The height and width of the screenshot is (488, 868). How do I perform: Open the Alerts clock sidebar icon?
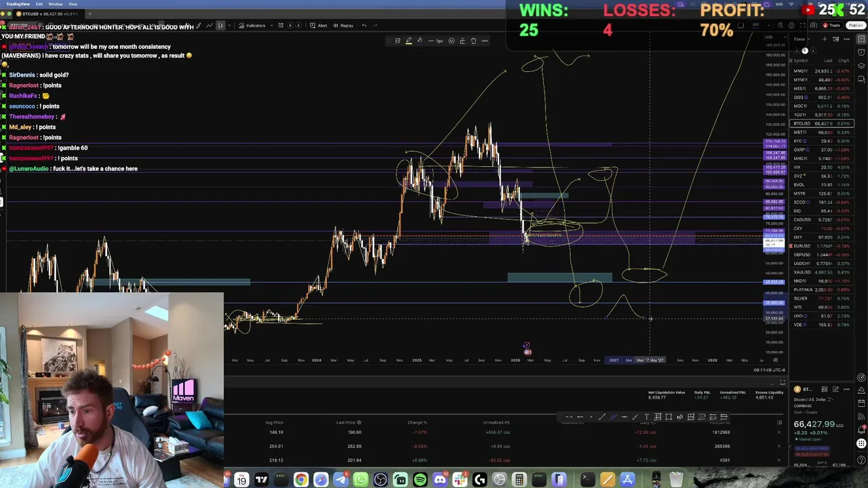(861, 52)
